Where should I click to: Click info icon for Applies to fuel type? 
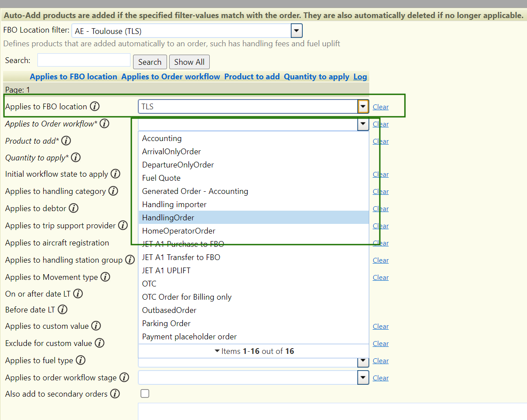(x=81, y=361)
